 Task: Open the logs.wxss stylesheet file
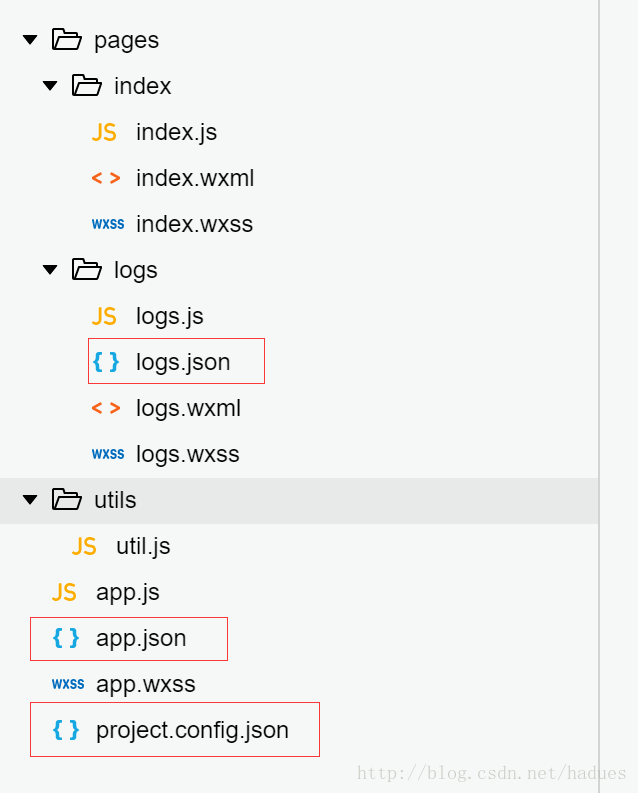(x=187, y=454)
